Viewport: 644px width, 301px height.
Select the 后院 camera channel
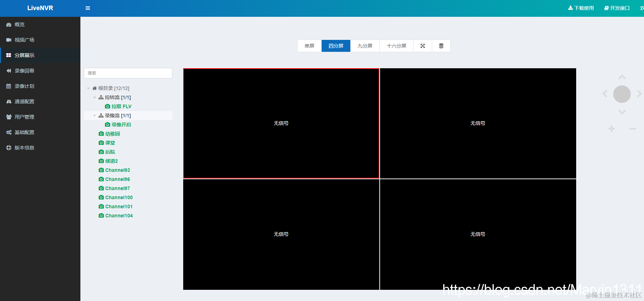click(110, 152)
